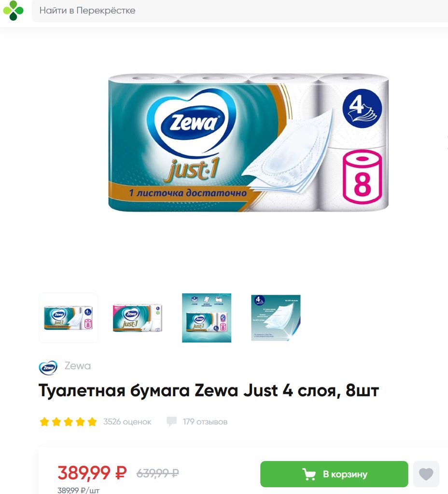Click the red 389,99 ₽ price
448x494 pixels.
click(92, 473)
